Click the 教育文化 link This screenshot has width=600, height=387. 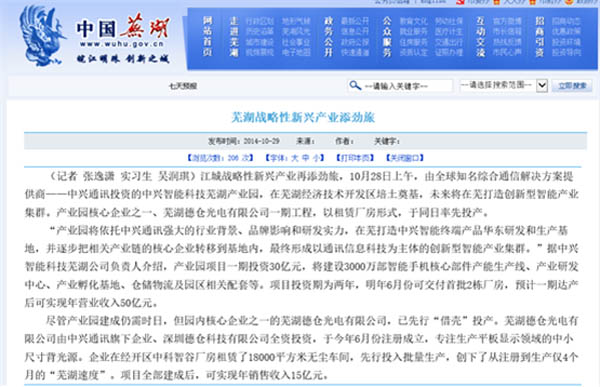tap(414, 21)
